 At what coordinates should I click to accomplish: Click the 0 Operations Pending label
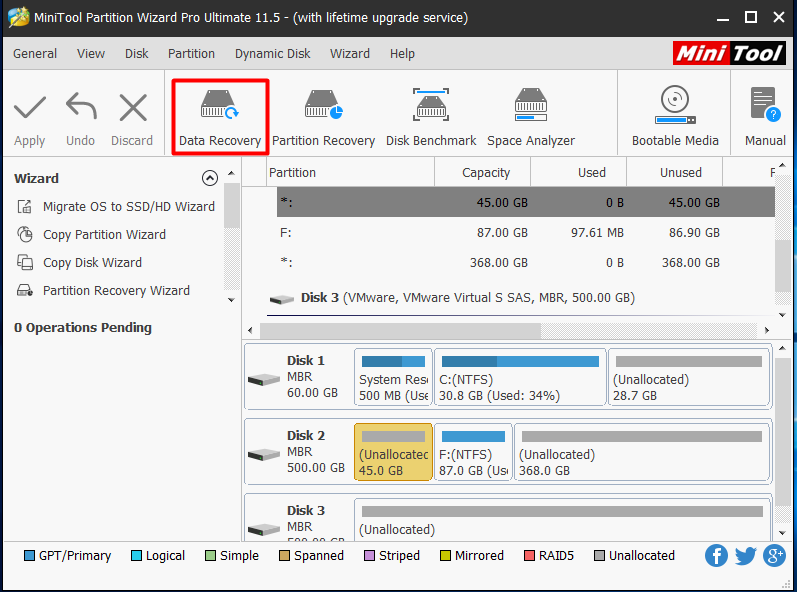tap(83, 328)
